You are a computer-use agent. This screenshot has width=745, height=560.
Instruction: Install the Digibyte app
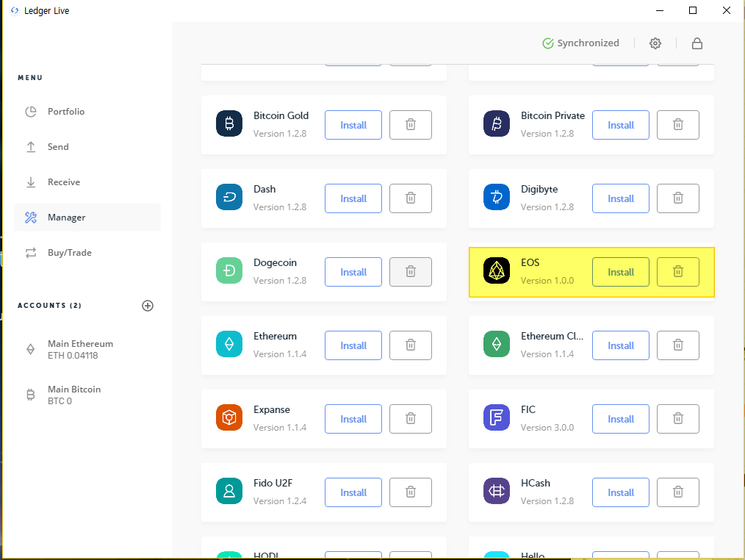pyautogui.click(x=621, y=198)
